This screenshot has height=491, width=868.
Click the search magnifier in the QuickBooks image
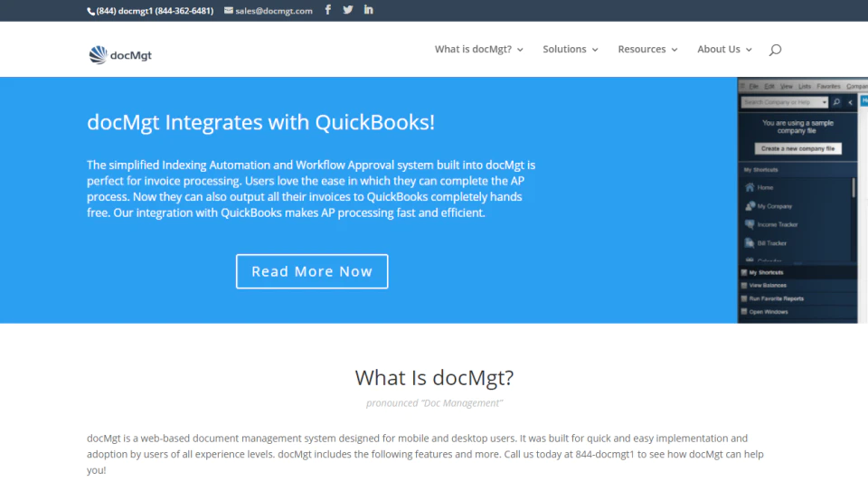click(836, 102)
